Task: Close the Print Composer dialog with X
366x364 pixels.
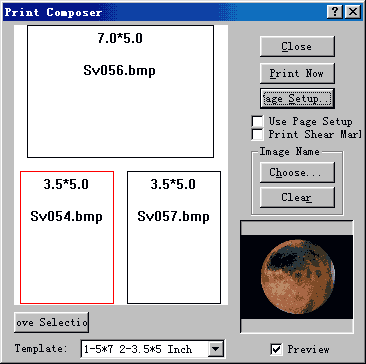Action: click(x=353, y=12)
